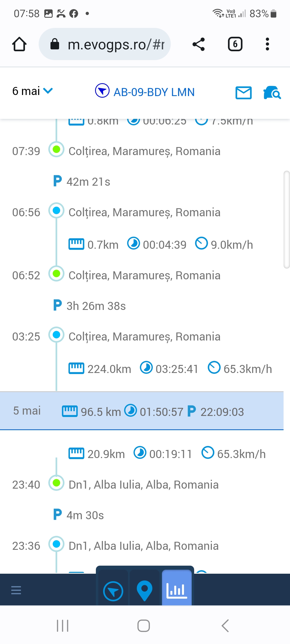Screen dimensions: 290x644
Task: Click the vertical scrollbar handle
Action: pos(287,219)
